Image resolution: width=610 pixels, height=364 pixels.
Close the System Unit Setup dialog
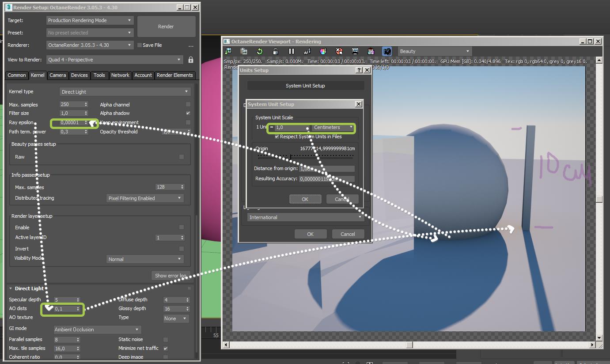[x=359, y=104]
